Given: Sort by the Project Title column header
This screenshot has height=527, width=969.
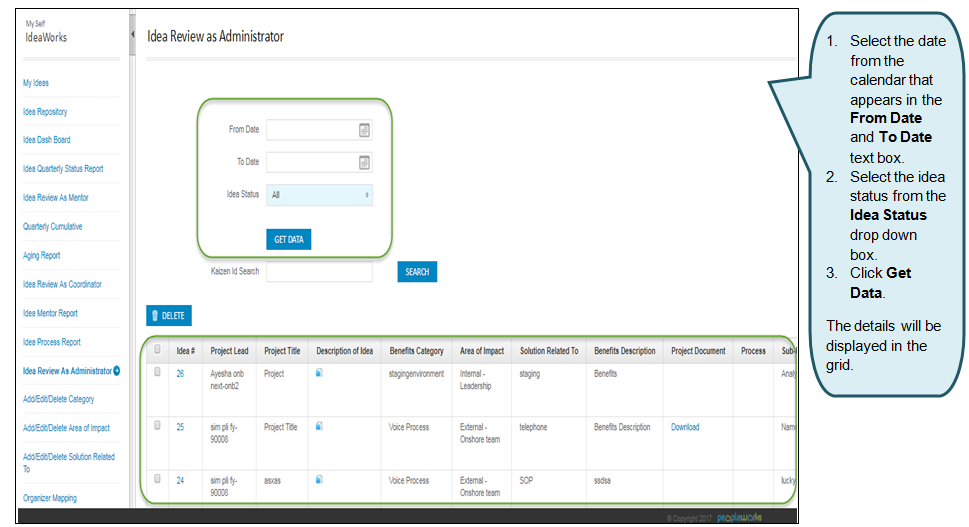Looking at the screenshot, I should click(282, 351).
